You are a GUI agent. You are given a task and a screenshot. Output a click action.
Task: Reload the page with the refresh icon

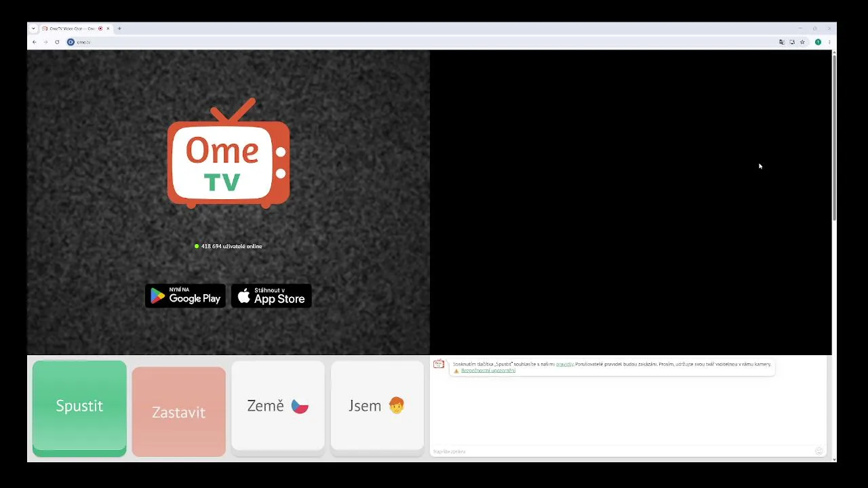coord(57,42)
